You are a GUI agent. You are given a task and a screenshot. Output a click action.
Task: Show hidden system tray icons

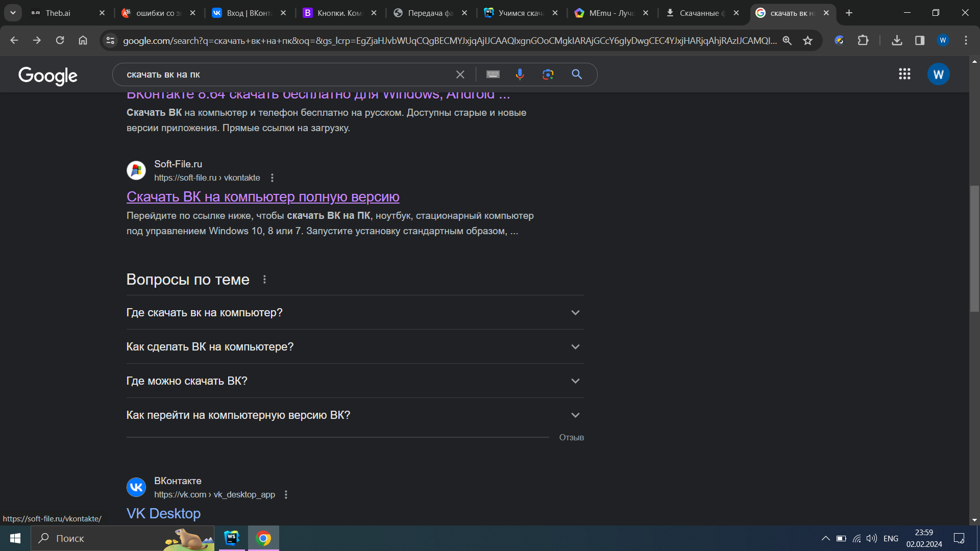click(x=825, y=538)
